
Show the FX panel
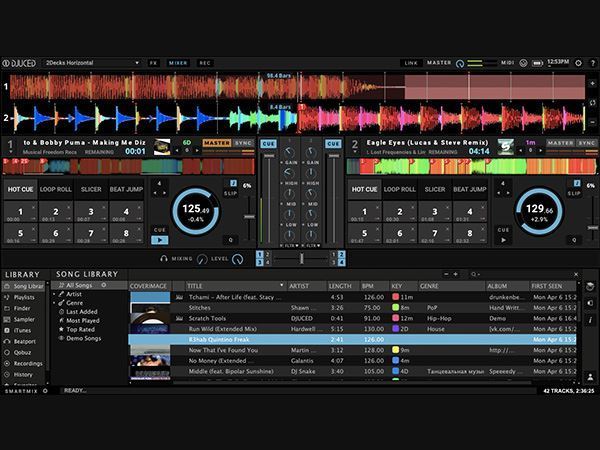pyautogui.click(x=153, y=63)
